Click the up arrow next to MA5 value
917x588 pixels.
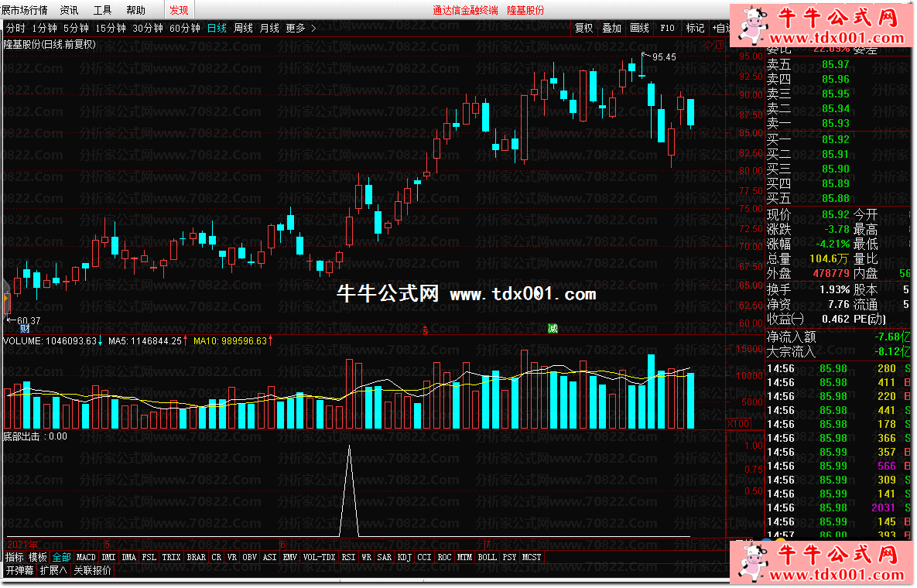[x=186, y=341]
